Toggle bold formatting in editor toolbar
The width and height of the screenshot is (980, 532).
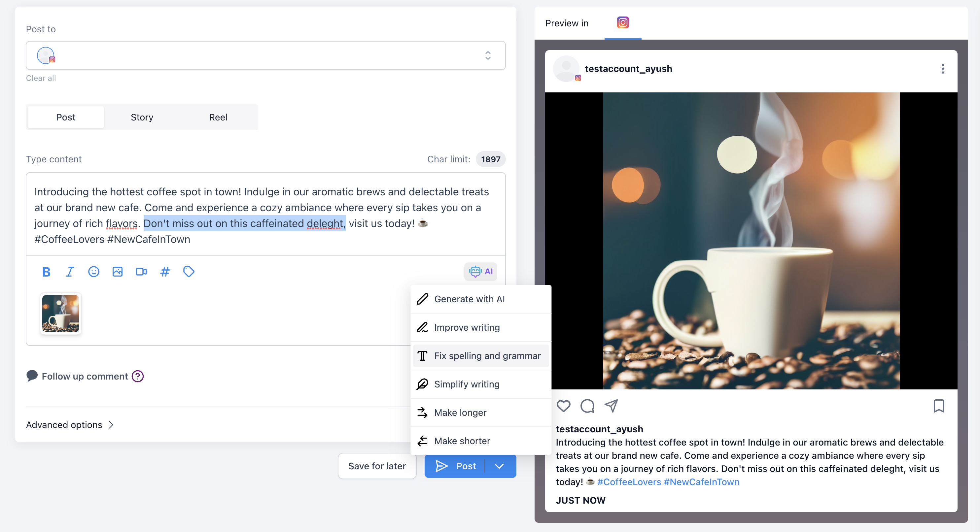(x=46, y=272)
